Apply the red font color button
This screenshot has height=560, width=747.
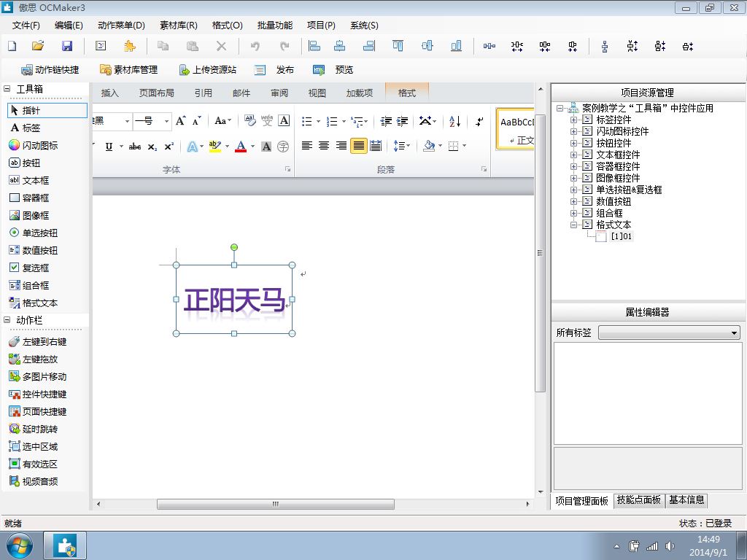(x=241, y=146)
